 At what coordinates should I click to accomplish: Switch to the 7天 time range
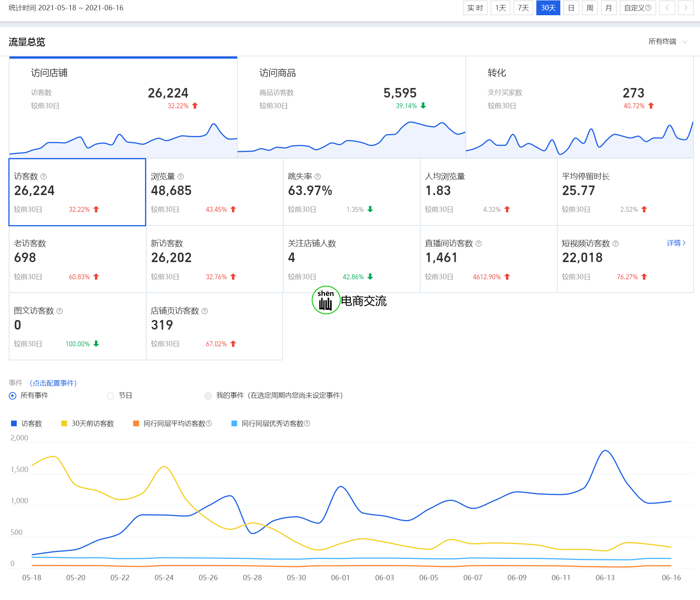(523, 8)
